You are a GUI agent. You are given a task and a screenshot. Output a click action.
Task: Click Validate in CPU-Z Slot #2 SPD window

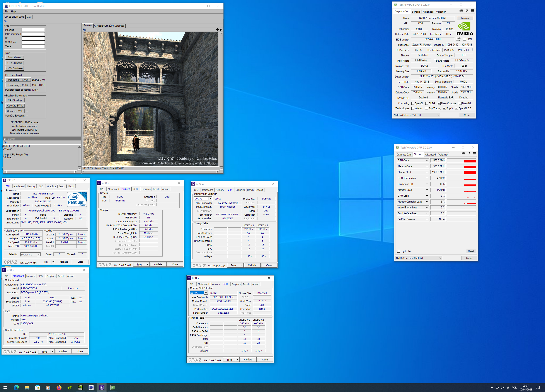(248, 360)
